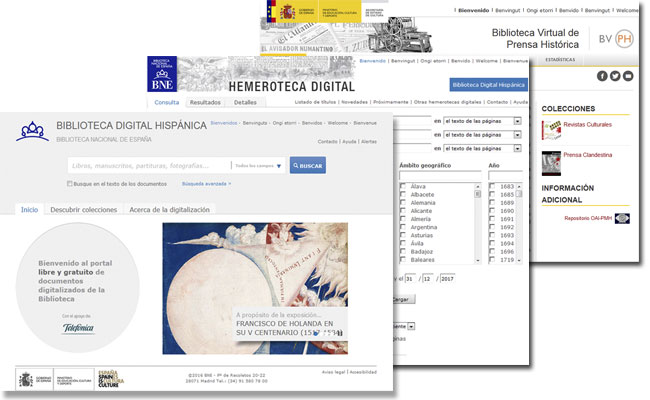Check the Álava geographic checkbox
Viewport: 650px width, 400px height.
403,186
